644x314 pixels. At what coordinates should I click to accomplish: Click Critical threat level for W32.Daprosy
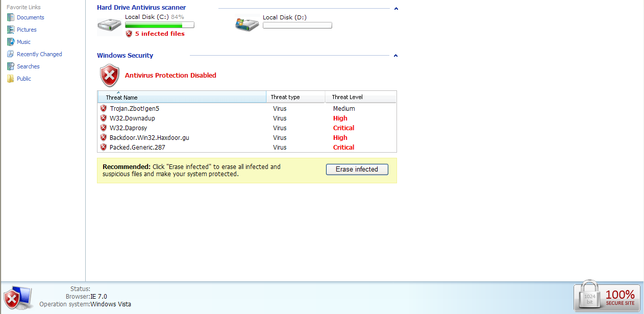tap(344, 128)
